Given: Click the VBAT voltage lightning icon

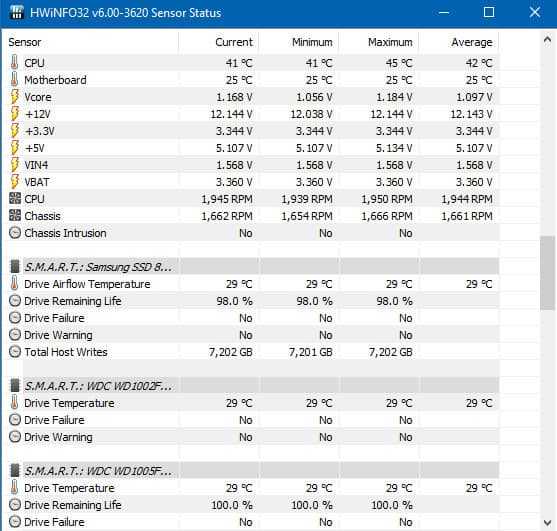Looking at the screenshot, I should pyautogui.click(x=15, y=181).
